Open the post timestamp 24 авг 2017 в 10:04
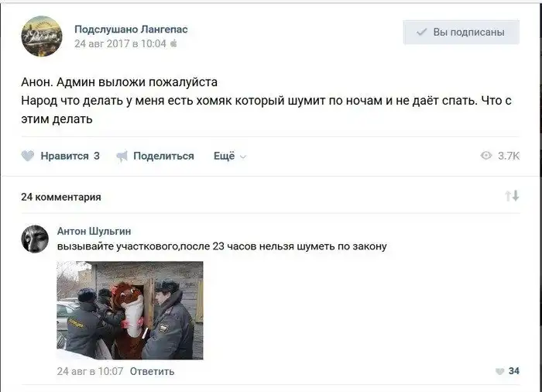 120,43
